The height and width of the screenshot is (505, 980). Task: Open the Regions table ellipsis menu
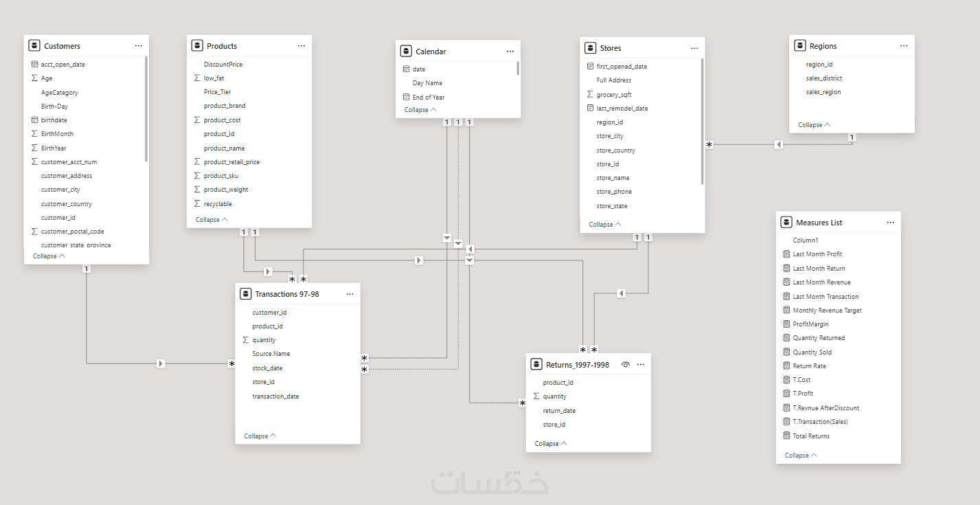coord(904,46)
